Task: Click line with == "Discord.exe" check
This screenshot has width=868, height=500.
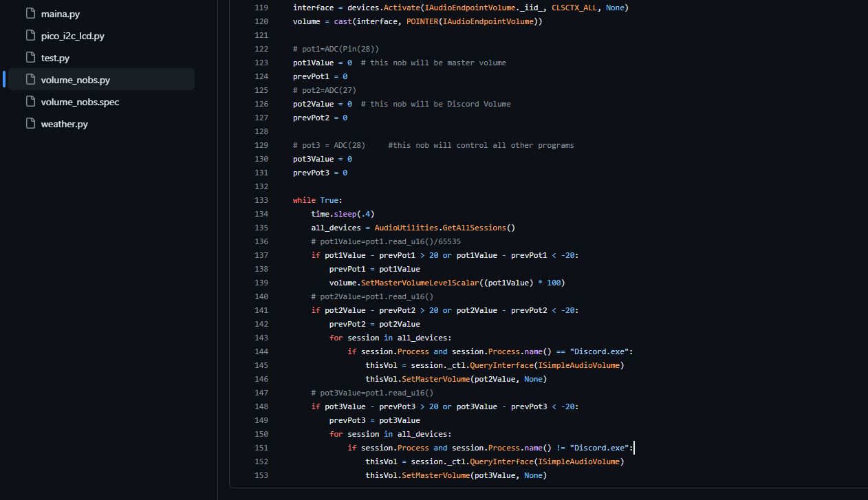Action: (x=490, y=351)
